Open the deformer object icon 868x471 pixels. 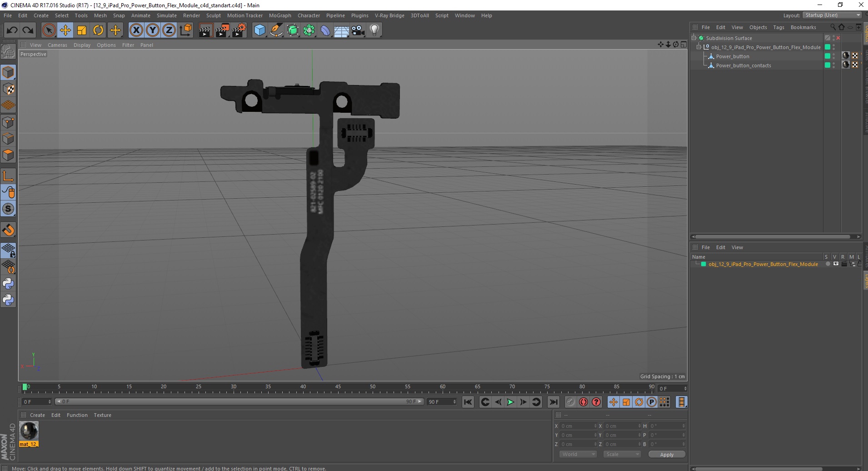[325, 30]
